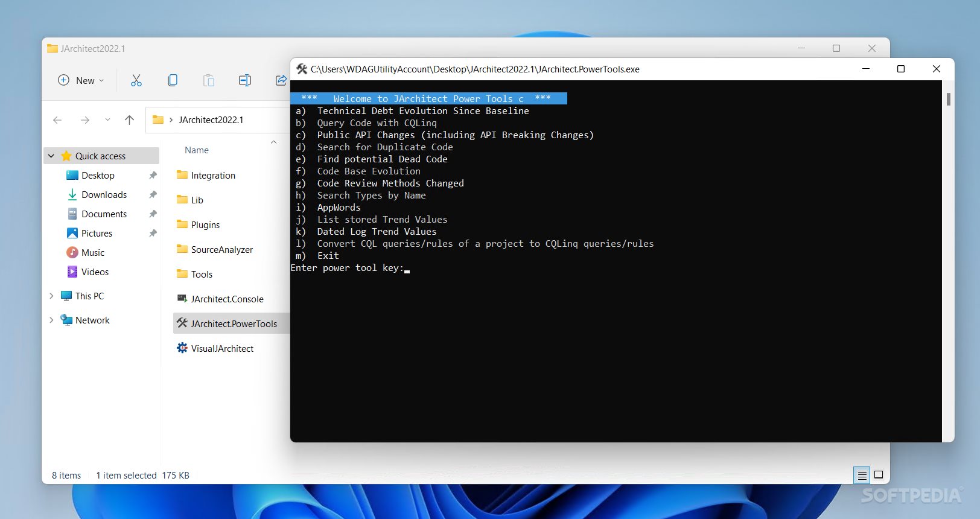Go forward with the right arrow
Viewport: 980px width, 519px height.
click(85, 120)
